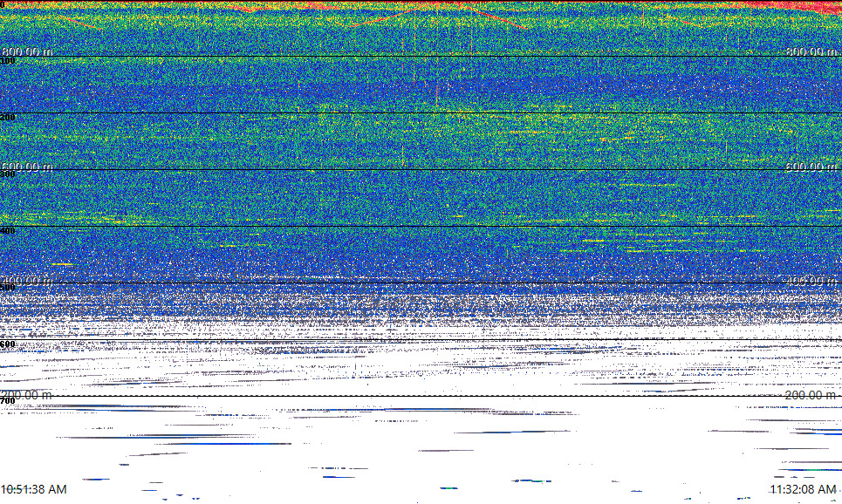Click the right-edge 800.00 m range label
The image size is (842, 504).
811,51
